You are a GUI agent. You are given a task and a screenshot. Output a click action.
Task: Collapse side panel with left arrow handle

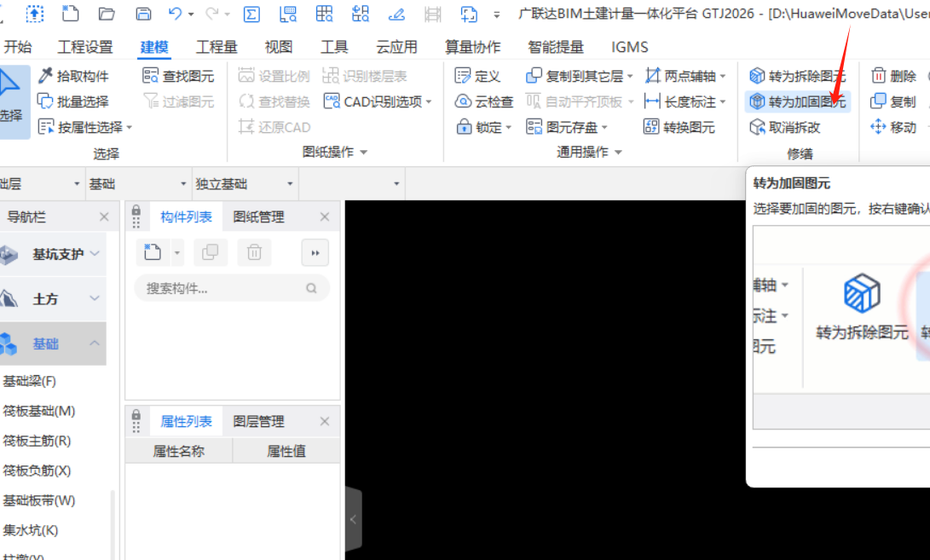(x=353, y=520)
